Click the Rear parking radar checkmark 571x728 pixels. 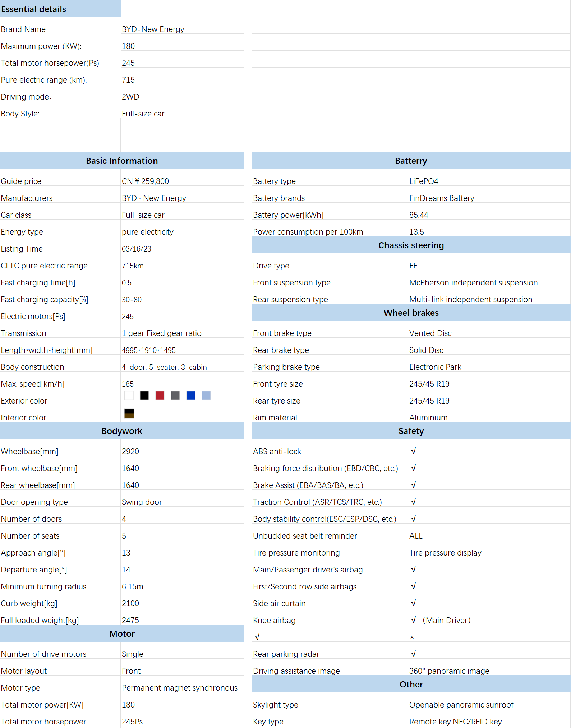point(414,654)
